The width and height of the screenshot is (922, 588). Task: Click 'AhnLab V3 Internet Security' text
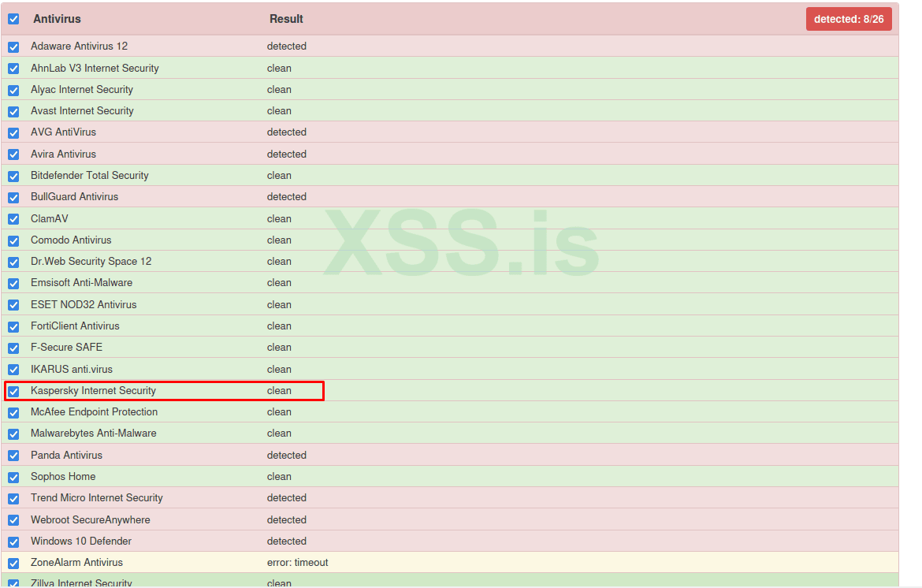[x=95, y=69]
